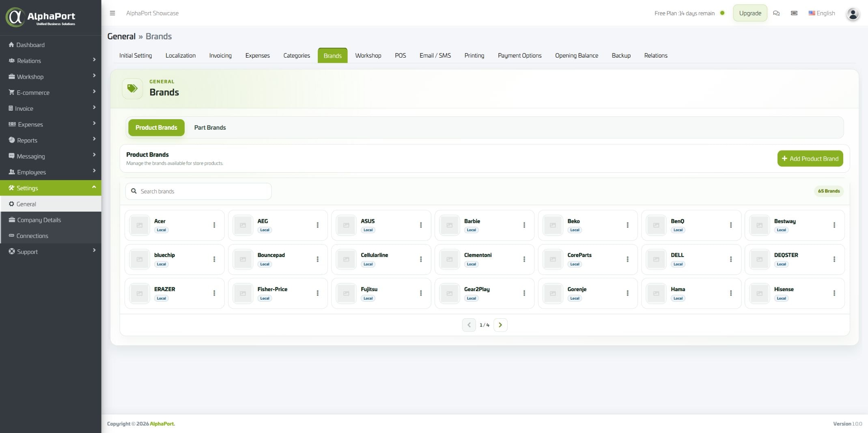Open the Payment Options tab
The width and height of the screenshot is (868, 433).
[519, 56]
